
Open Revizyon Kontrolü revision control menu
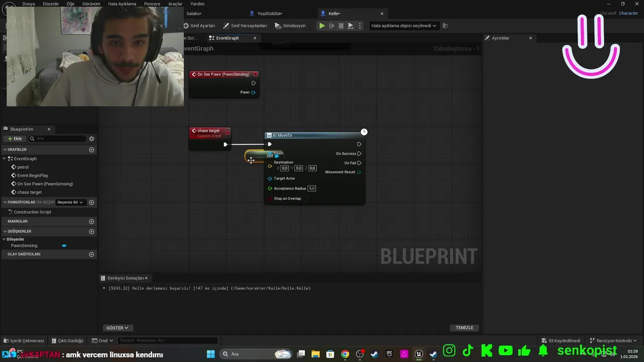pos(613,341)
